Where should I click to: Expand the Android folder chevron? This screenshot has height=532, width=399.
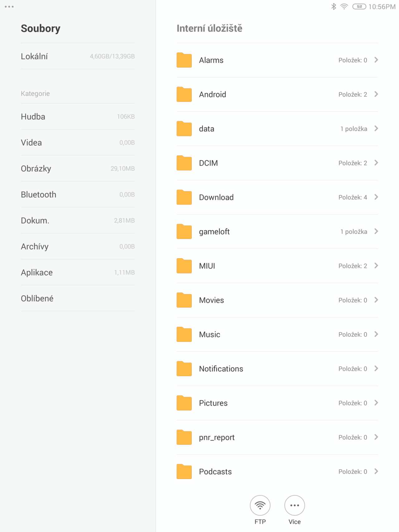(376, 94)
